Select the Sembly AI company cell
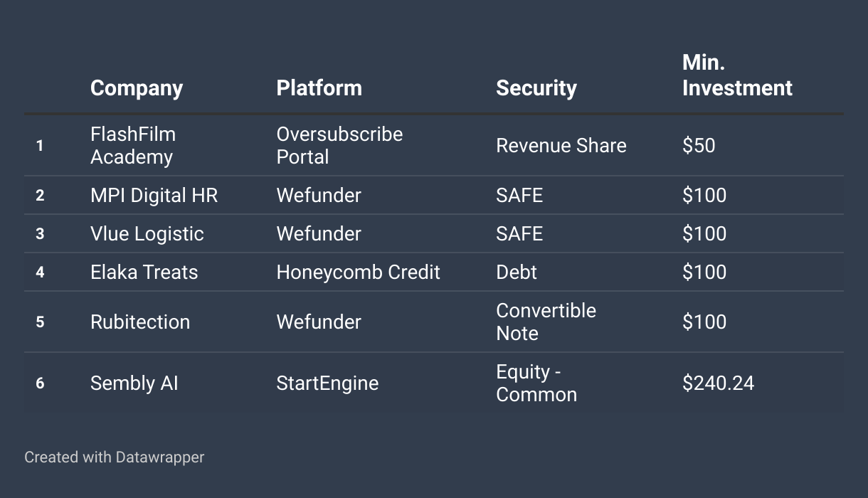868x498 pixels. pyautogui.click(x=134, y=383)
